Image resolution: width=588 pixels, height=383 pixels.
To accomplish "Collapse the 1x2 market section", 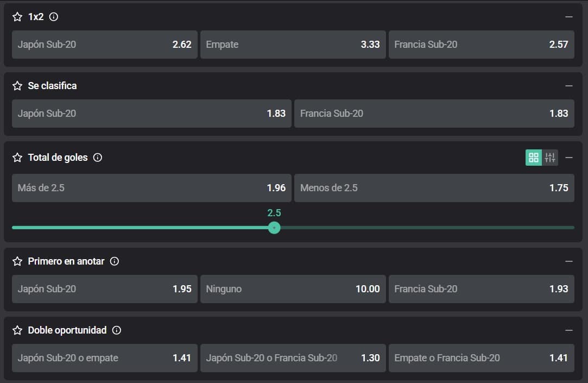I will [x=569, y=17].
